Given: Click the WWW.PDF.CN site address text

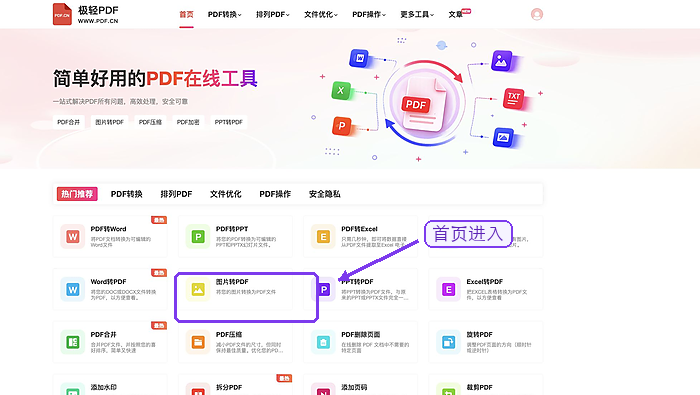Looking at the screenshot, I should coord(98,21).
